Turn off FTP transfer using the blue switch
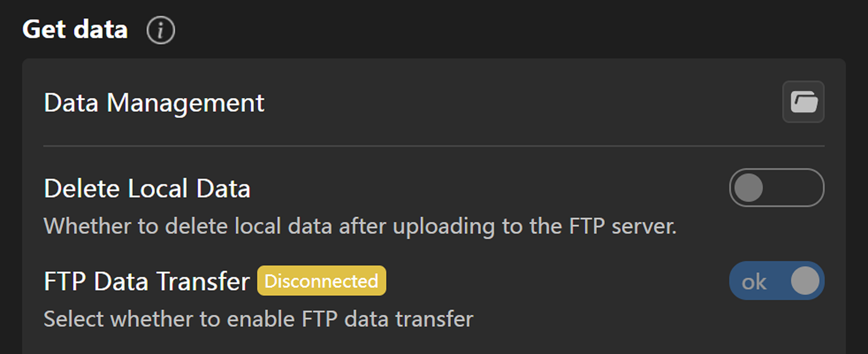Screen dimensions: 868x354 776,281
